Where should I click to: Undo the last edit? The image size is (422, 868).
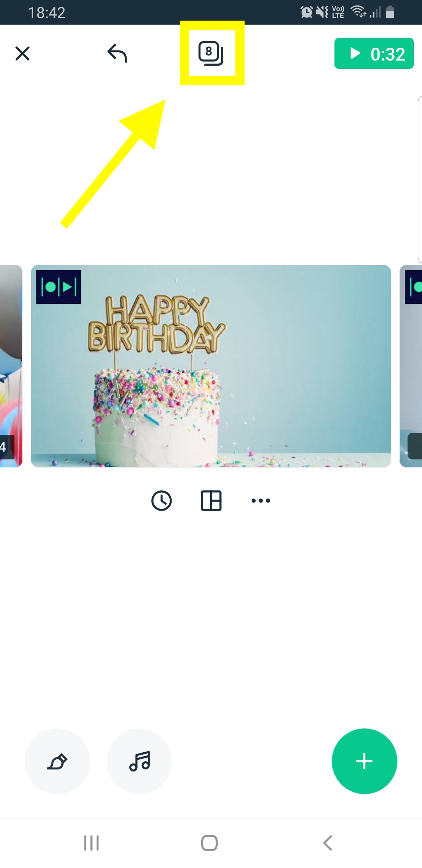117,53
